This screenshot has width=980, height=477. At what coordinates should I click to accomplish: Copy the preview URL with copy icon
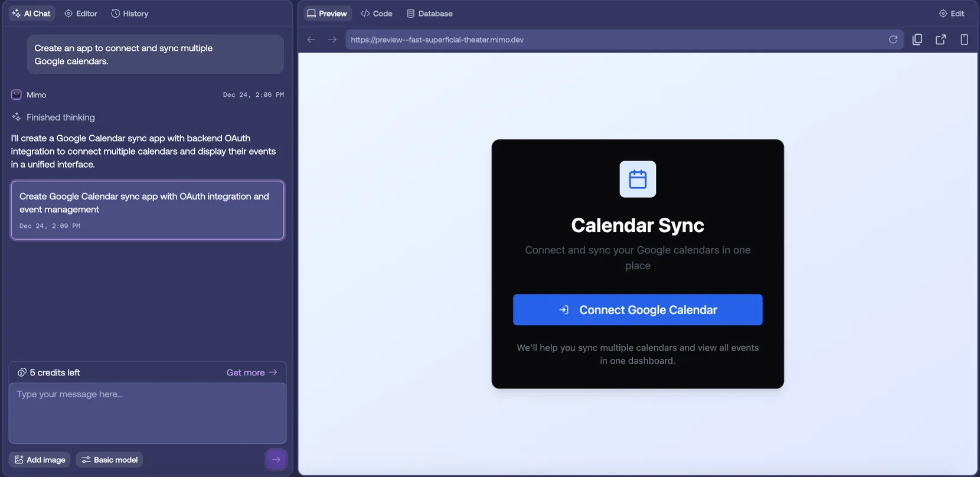[x=917, y=40]
